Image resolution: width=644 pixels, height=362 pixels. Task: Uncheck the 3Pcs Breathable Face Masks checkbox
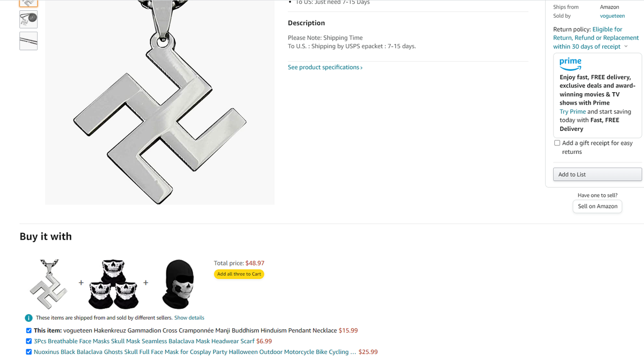(x=29, y=341)
